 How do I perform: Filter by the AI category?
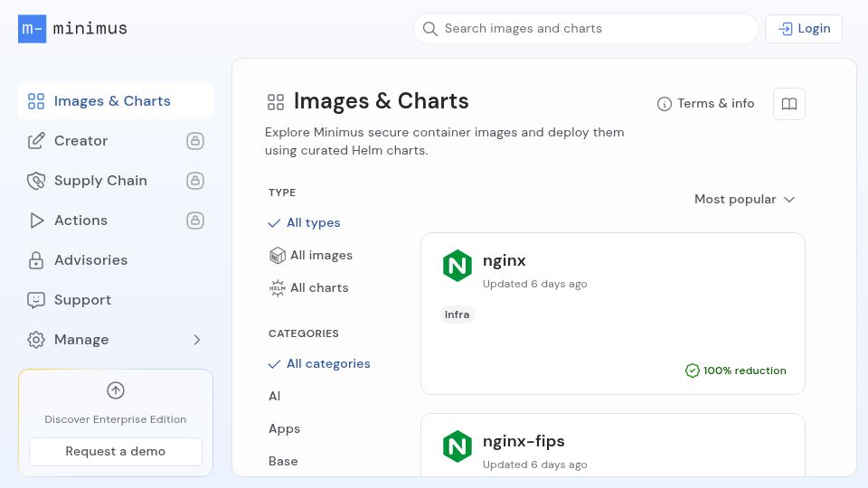tap(275, 396)
